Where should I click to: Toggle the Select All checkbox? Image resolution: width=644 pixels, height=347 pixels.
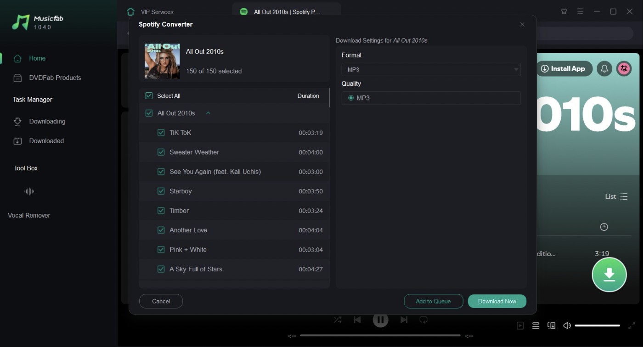[149, 96]
